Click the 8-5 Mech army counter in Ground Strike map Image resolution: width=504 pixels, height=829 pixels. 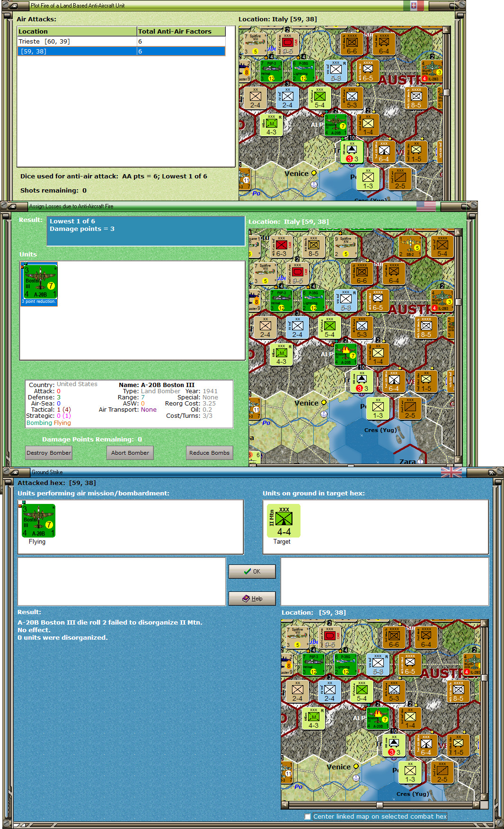(x=458, y=691)
